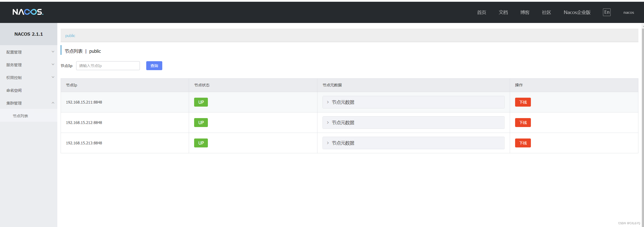Screen dimensions: 644x227
Task: Open the 文档 link in header
Action: 503,12
